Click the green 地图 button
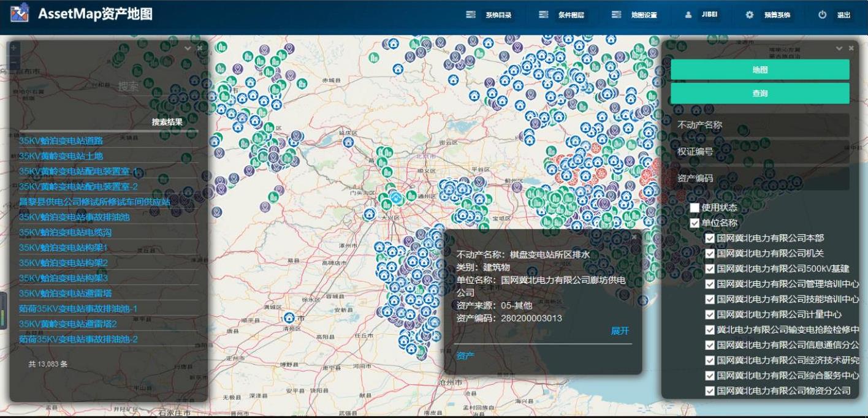 point(760,69)
